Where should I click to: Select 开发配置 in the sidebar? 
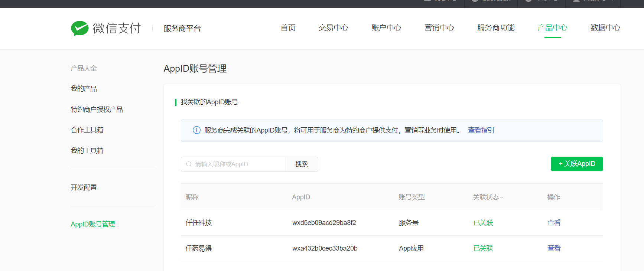point(84,187)
